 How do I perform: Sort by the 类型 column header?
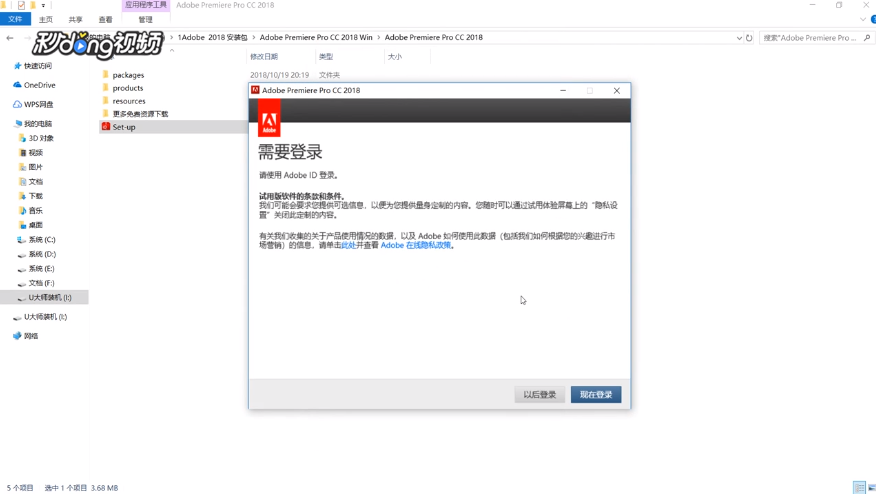[326, 56]
